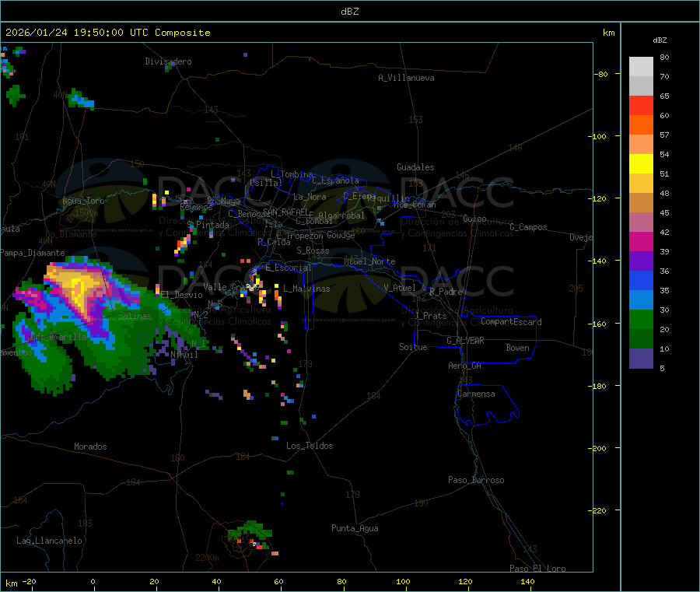700x592 pixels.
Task: Click the El_Desvio location label
Action: click(182, 295)
